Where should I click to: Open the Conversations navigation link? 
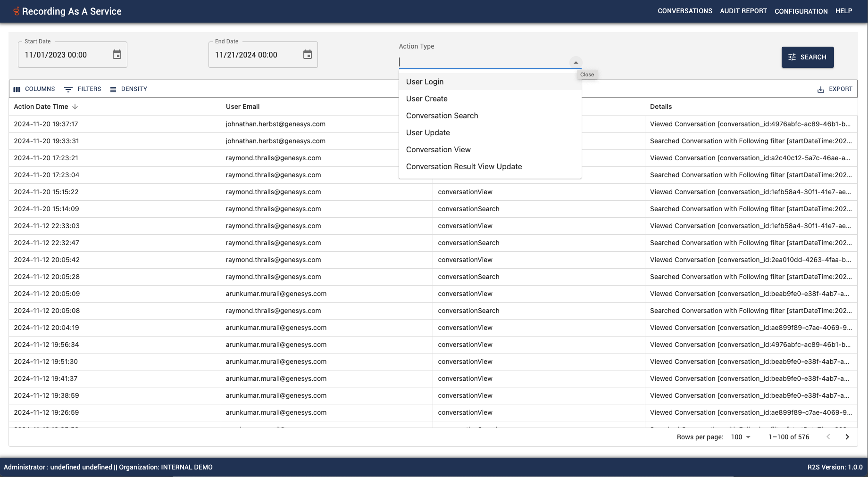684,11
